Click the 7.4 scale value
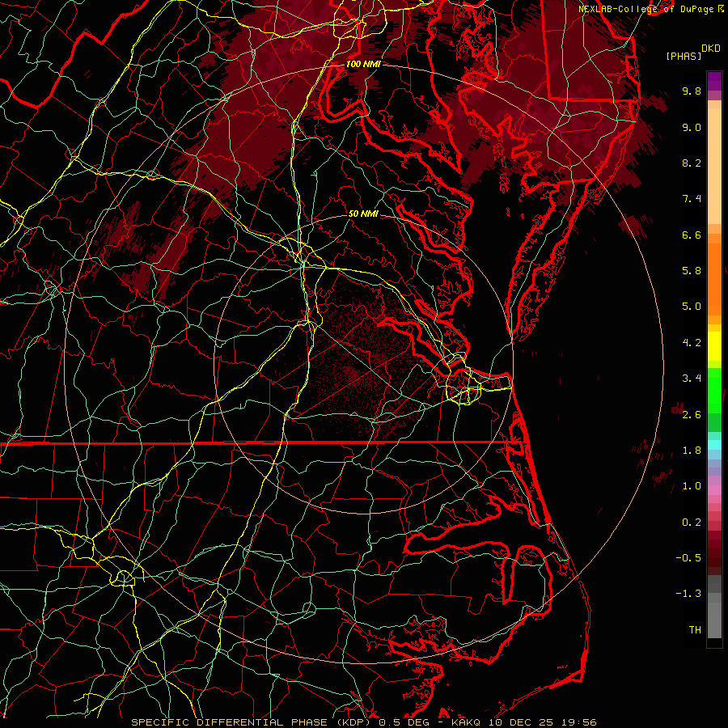Screen dimensions: 728x728 point(692,199)
